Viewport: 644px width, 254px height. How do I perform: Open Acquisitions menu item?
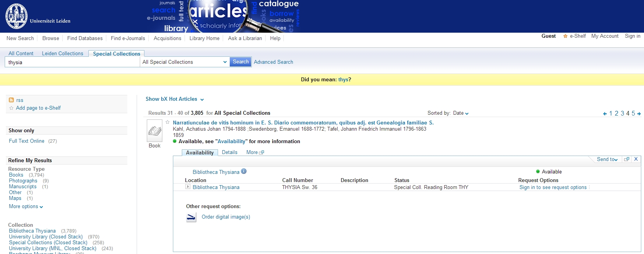pyautogui.click(x=167, y=38)
